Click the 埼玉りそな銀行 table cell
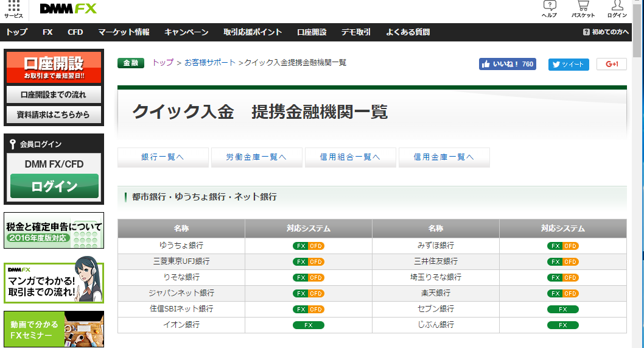 (x=436, y=277)
